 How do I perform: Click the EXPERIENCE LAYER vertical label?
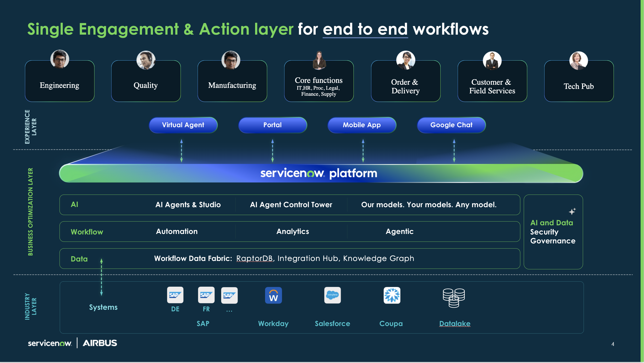tap(30, 127)
